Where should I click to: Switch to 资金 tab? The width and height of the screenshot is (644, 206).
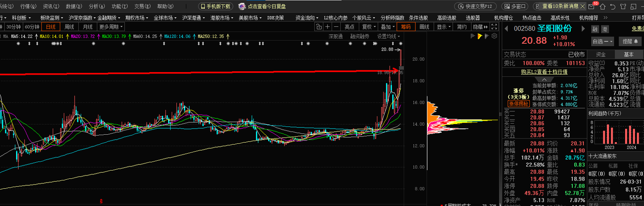pos(601,54)
